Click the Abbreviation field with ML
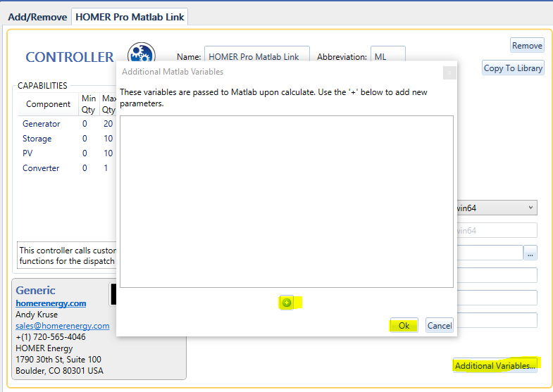 click(x=388, y=53)
